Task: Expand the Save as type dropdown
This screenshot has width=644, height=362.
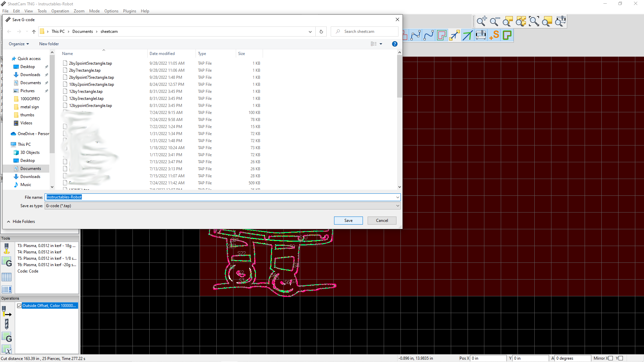Action: tap(397, 206)
